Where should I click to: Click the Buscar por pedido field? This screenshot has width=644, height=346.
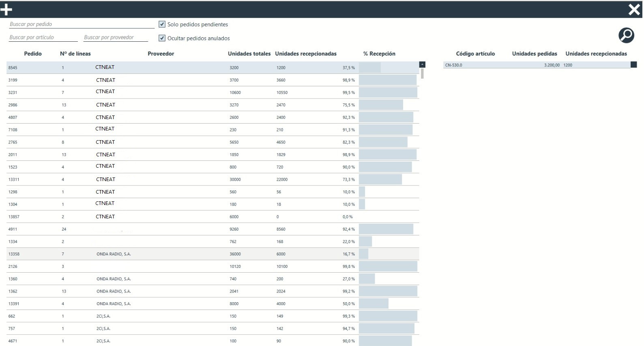tap(82, 24)
